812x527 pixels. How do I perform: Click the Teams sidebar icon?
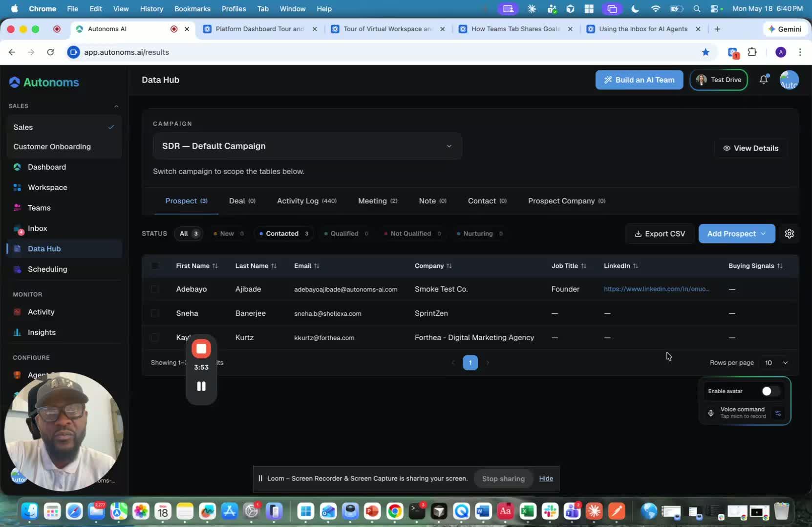(x=17, y=208)
